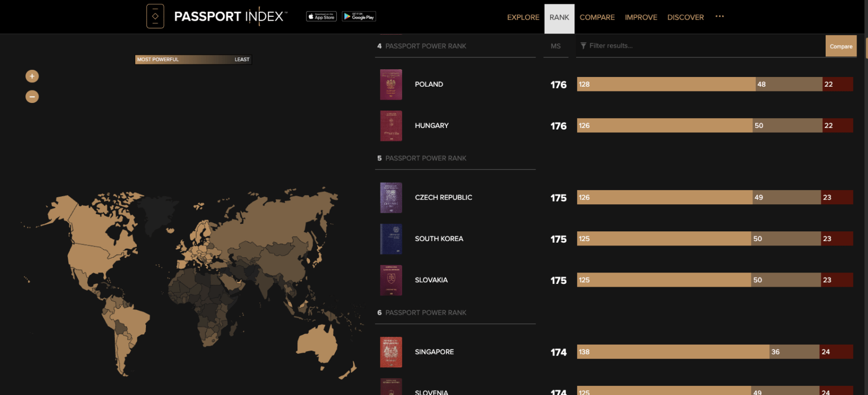Click the 4 Passport Power Rank heading

(422, 46)
